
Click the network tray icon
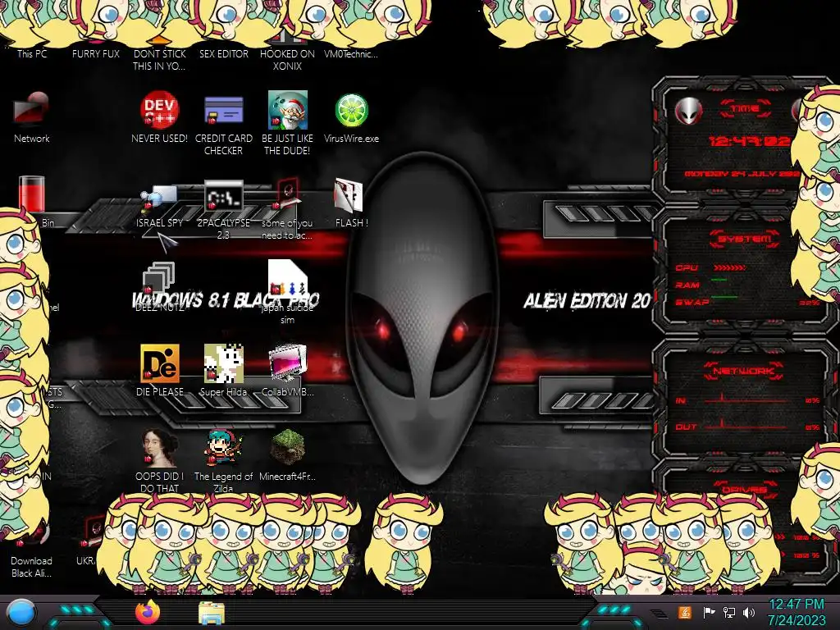pyautogui.click(x=729, y=612)
